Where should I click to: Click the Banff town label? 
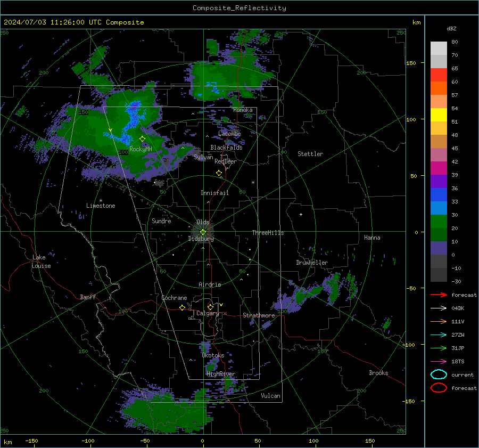pyautogui.click(x=88, y=297)
